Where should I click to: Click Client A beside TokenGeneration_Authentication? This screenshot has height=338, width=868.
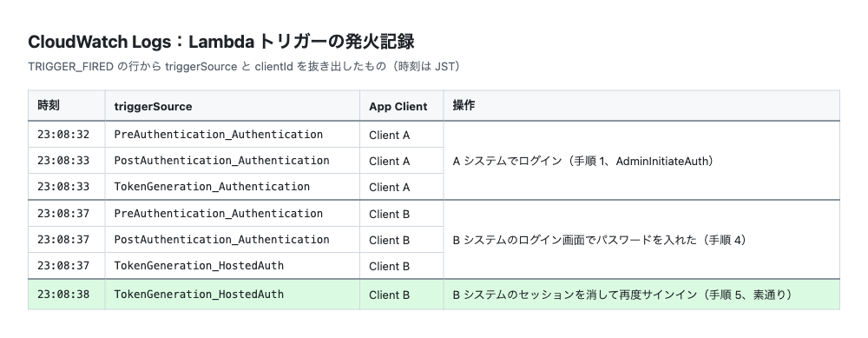pos(389,188)
